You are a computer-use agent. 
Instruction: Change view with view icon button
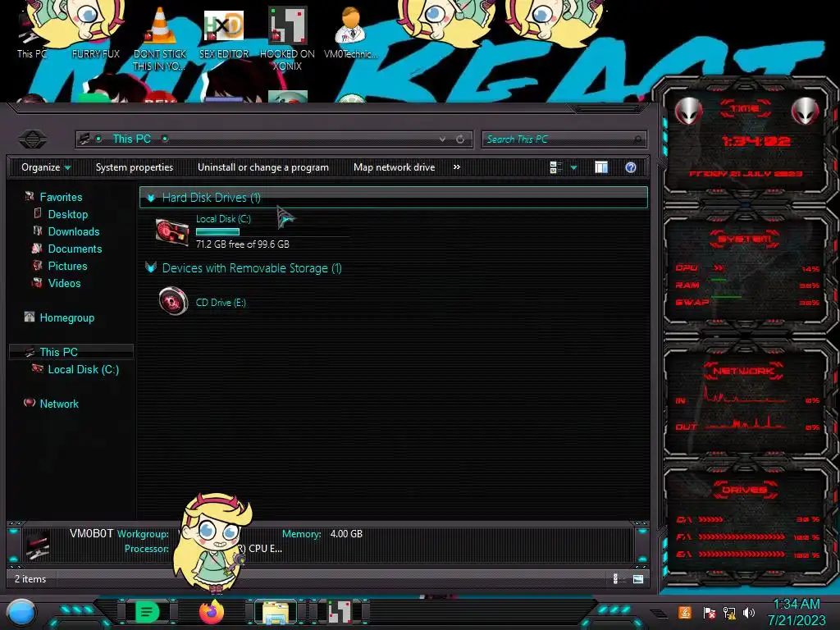click(555, 167)
